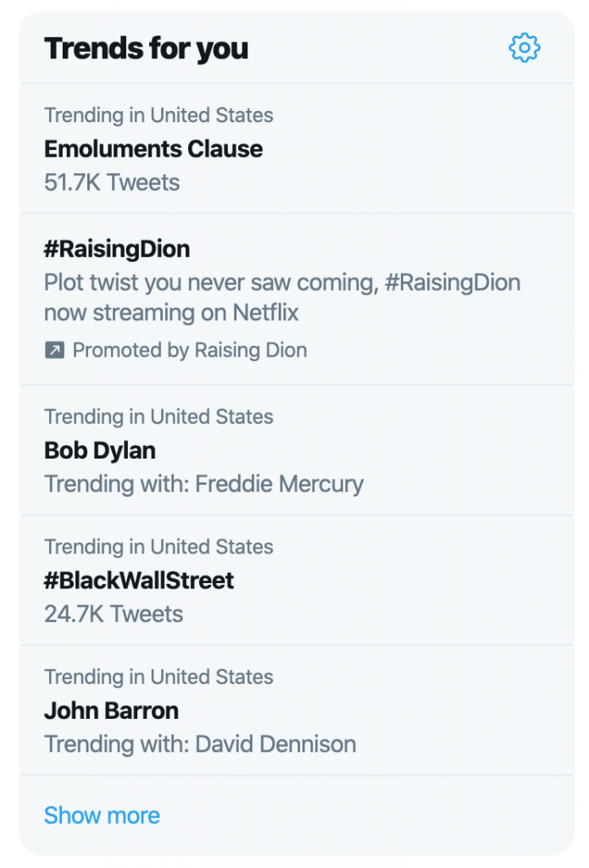
Task: Click the Trends for you heading
Action: tap(146, 48)
